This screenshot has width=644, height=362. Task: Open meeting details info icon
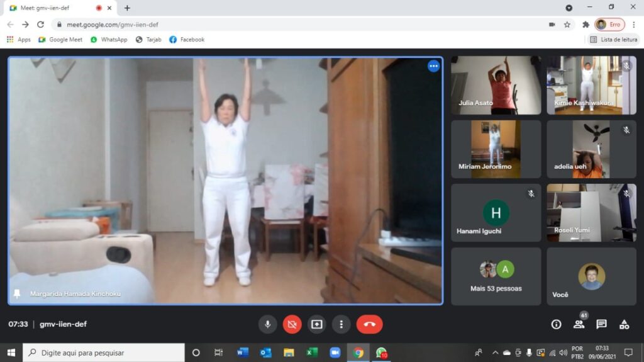click(x=556, y=324)
